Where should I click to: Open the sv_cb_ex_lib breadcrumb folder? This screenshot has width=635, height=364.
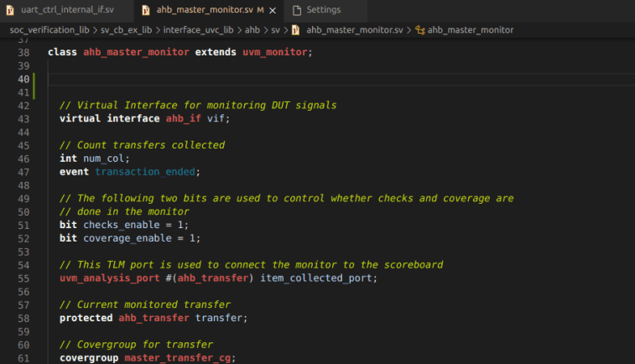127,30
